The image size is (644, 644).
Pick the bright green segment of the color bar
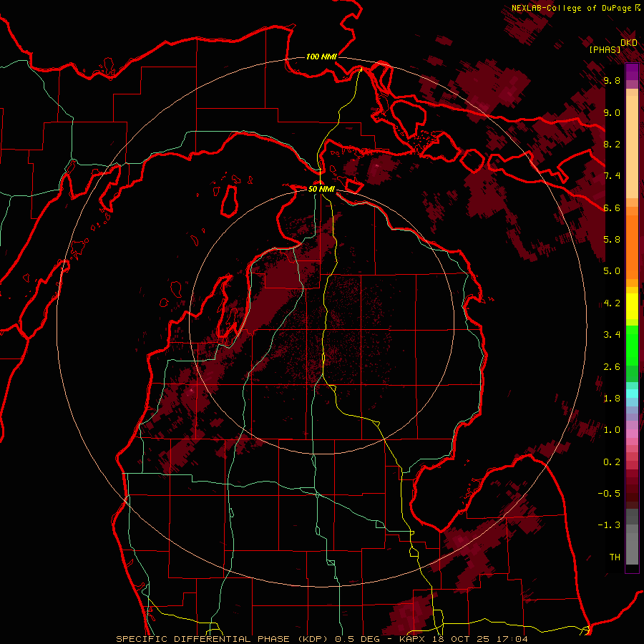(632, 347)
